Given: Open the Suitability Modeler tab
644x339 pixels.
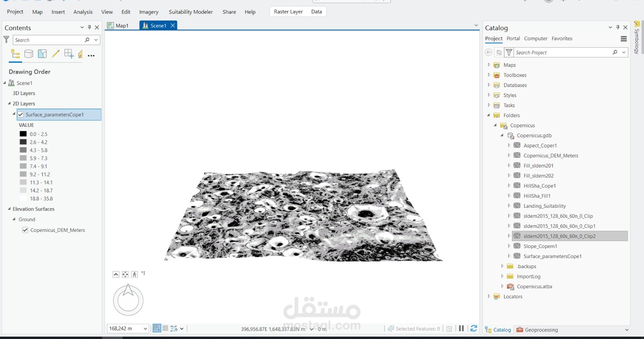Looking at the screenshot, I should [x=191, y=12].
